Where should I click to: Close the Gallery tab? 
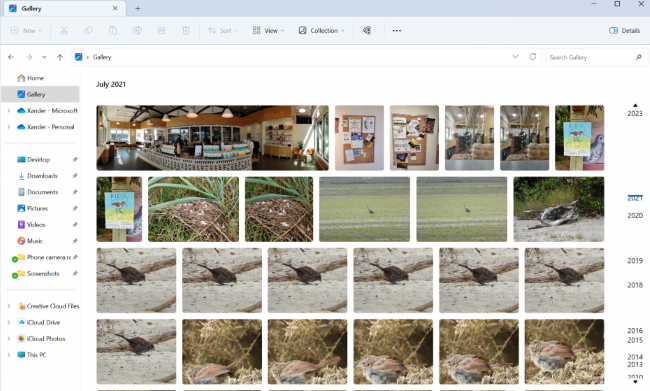click(x=115, y=8)
